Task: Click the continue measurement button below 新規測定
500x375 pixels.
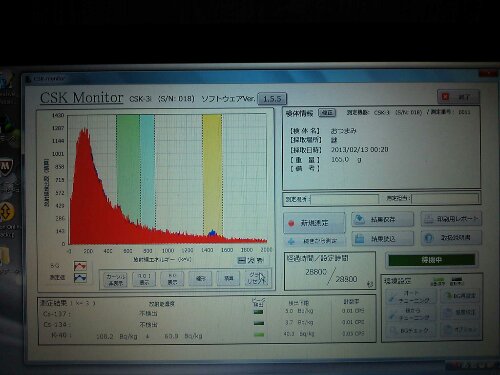Action: tap(315, 241)
